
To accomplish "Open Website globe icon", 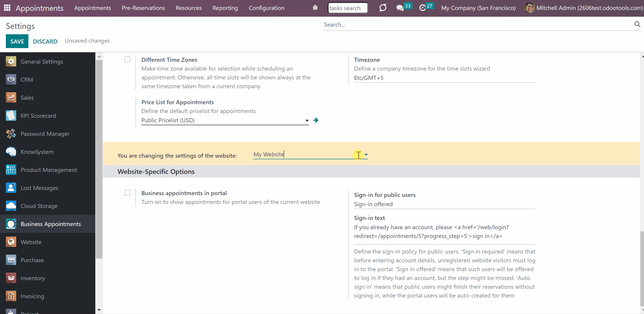I will pos(11,242).
